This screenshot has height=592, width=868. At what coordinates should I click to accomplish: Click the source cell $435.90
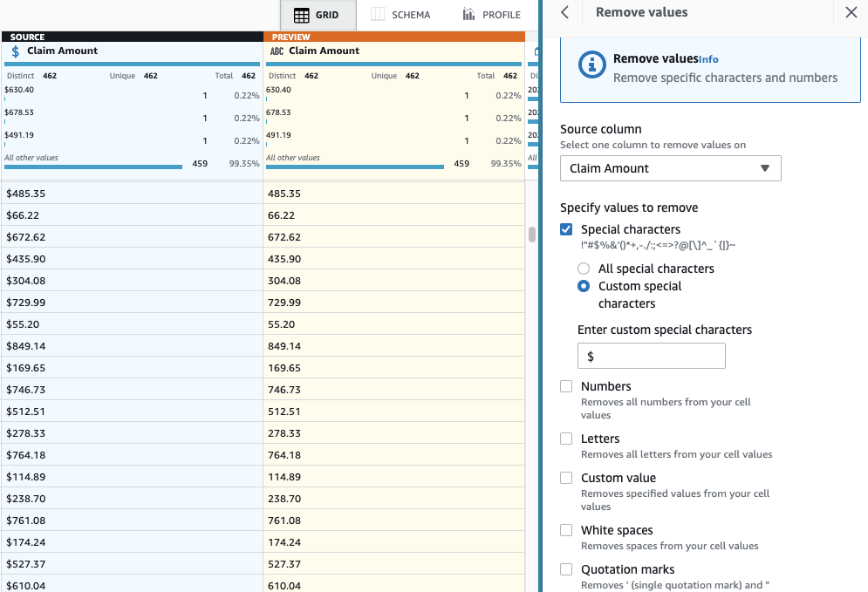click(x=132, y=259)
